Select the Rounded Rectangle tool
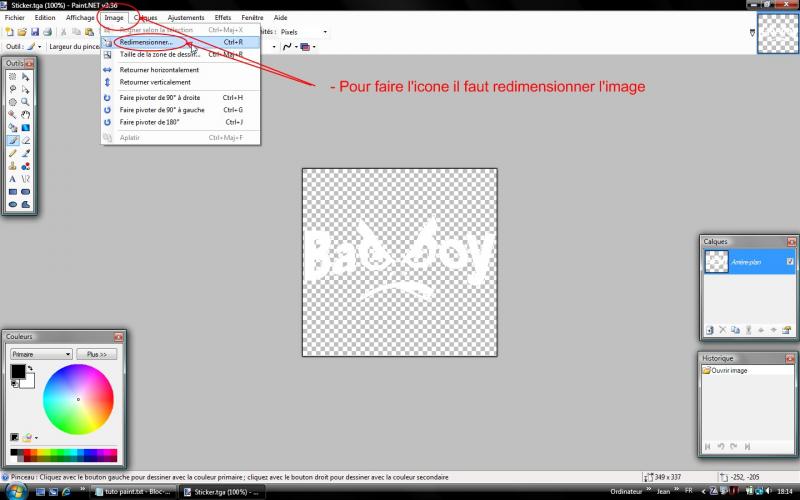This screenshot has width=800, height=500. tap(26, 192)
